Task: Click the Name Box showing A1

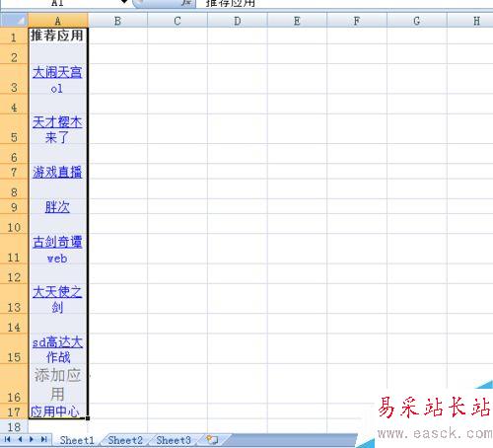Action: (x=59, y=3)
